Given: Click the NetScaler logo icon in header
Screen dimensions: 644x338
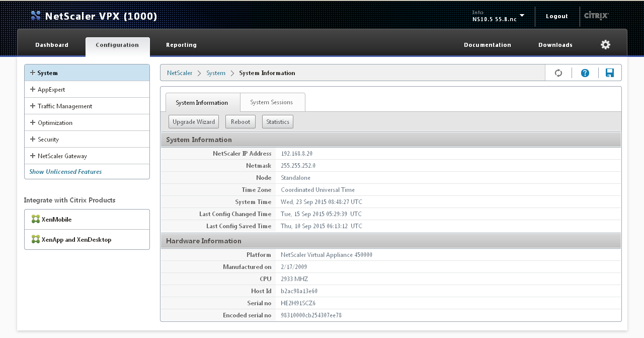Looking at the screenshot, I should tap(35, 16).
